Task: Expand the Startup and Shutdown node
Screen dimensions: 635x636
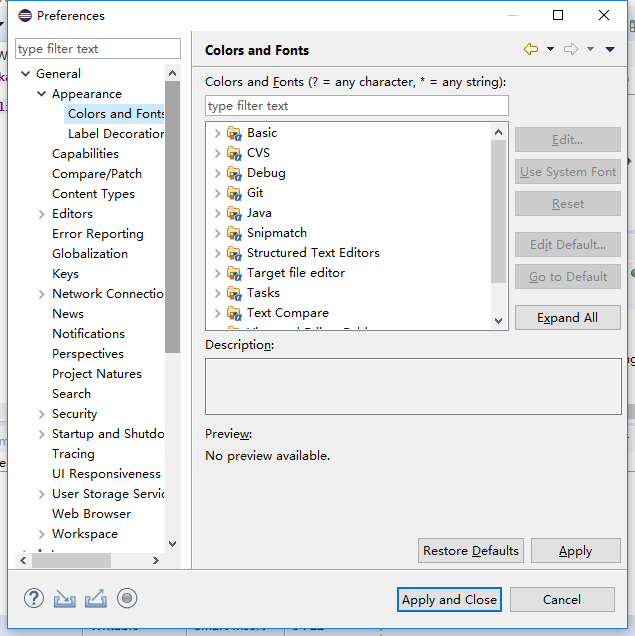Action: pyautogui.click(x=41, y=434)
